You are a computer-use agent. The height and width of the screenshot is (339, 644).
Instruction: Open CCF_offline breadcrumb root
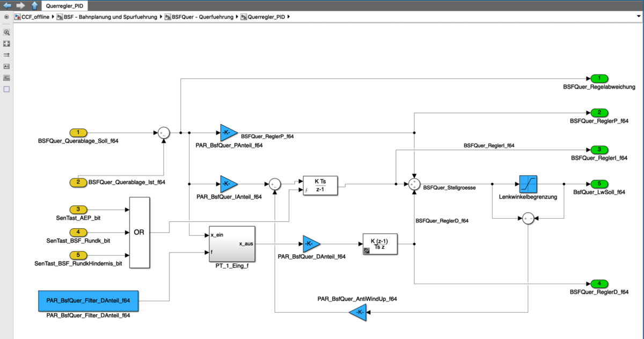click(x=32, y=17)
